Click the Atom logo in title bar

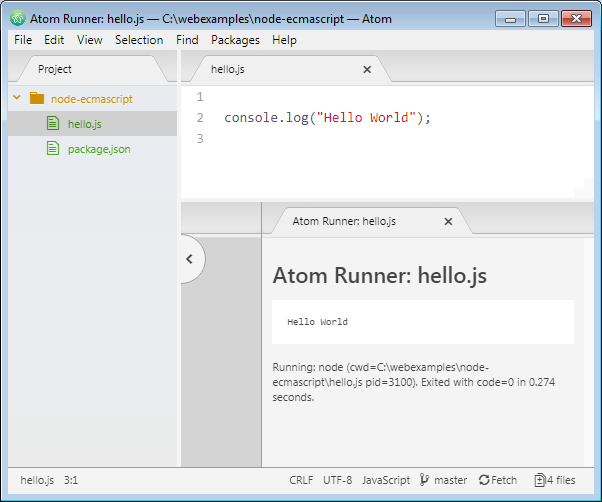click(x=18, y=18)
